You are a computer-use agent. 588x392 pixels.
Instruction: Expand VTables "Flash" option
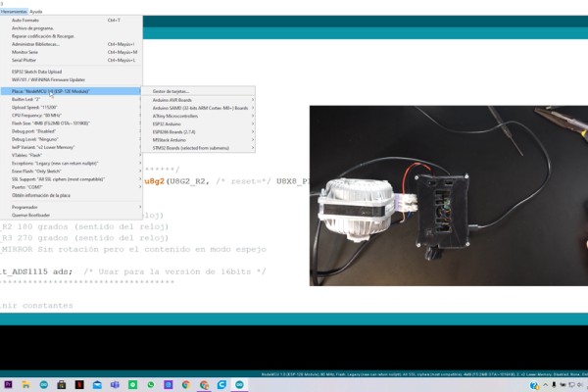pyautogui.click(x=72, y=155)
